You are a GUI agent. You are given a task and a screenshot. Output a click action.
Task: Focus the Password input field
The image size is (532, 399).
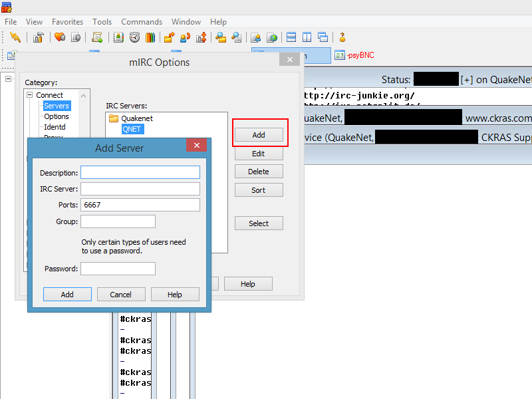pyautogui.click(x=118, y=269)
